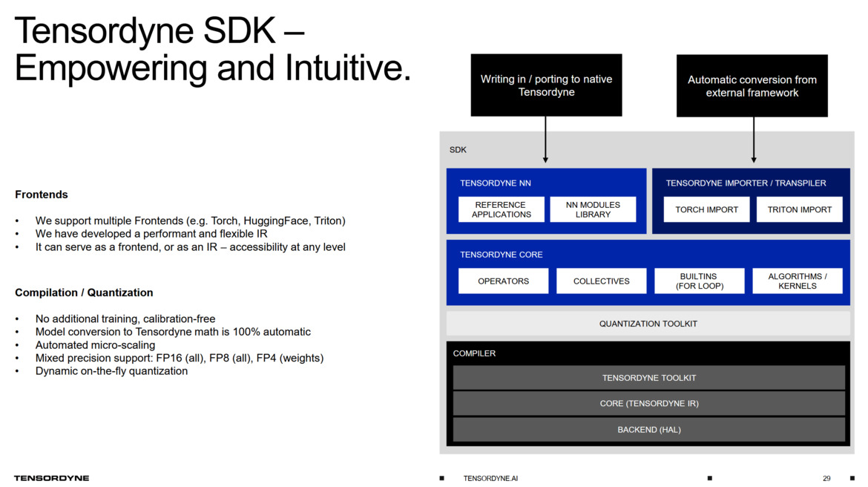
Task: Click the Core (Tensordyne IR) layer
Action: click(648, 404)
